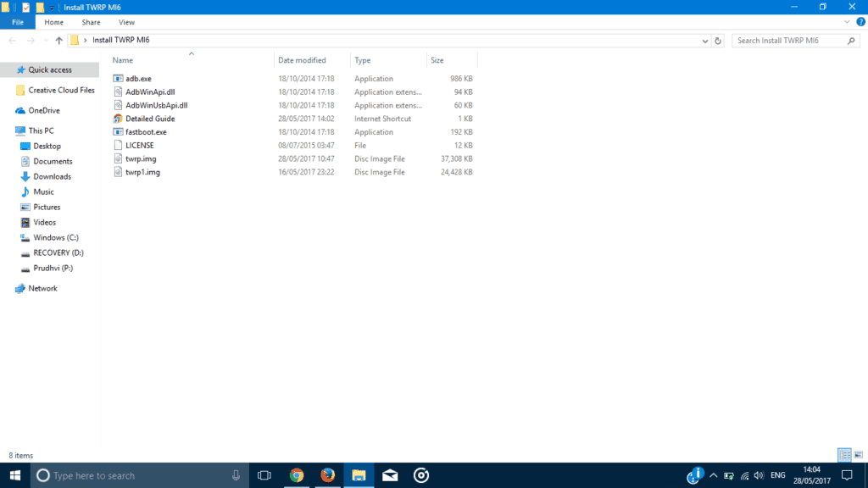
Task: Click the breadcrumb chevron before Install TWRP MI6
Action: (x=86, y=41)
